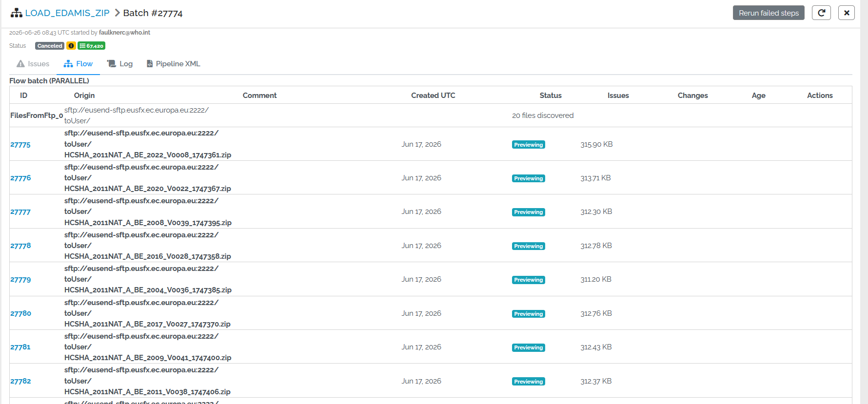Click the Issues column header
Screen dimensions: 868x404
[x=618, y=96]
